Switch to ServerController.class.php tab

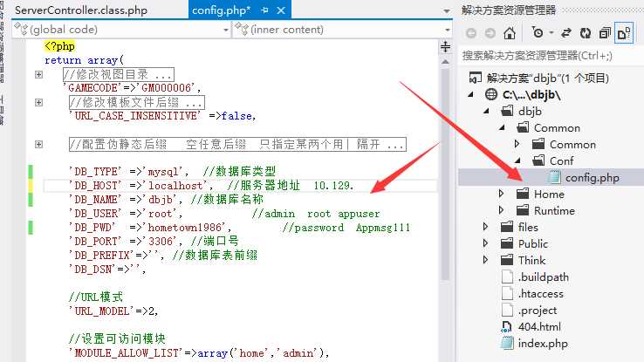pyautogui.click(x=81, y=10)
